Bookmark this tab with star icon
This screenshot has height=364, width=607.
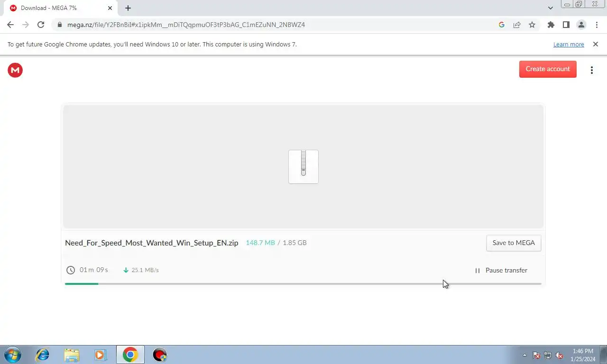[532, 25]
